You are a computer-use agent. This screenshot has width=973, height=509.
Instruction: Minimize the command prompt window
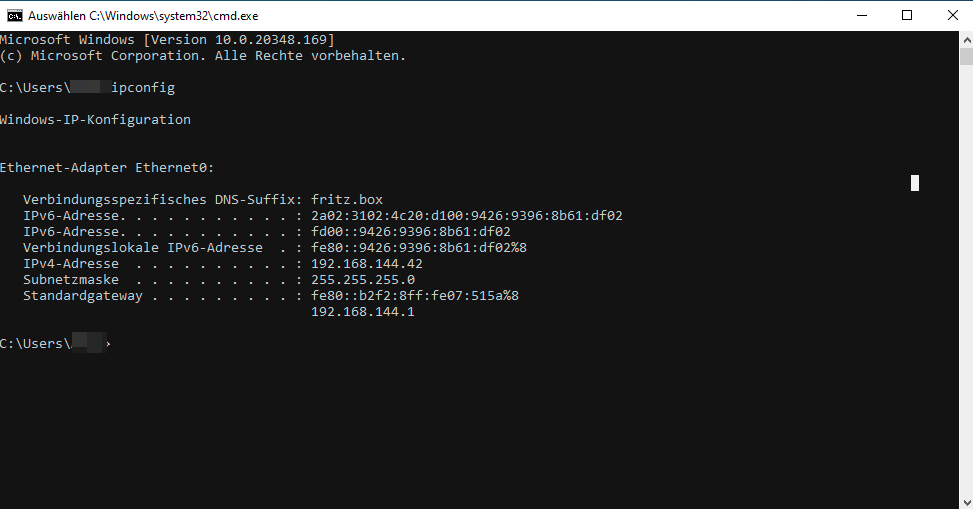pyautogui.click(x=861, y=16)
